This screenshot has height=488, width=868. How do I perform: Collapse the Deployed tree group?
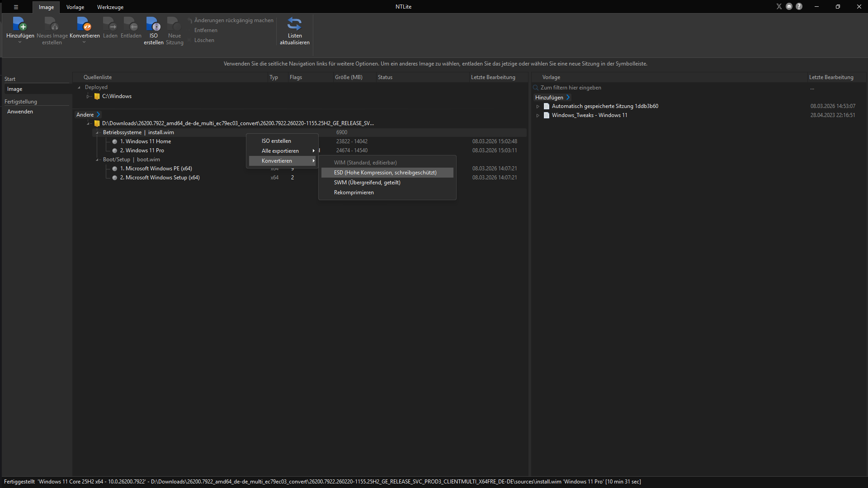[79, 88]
